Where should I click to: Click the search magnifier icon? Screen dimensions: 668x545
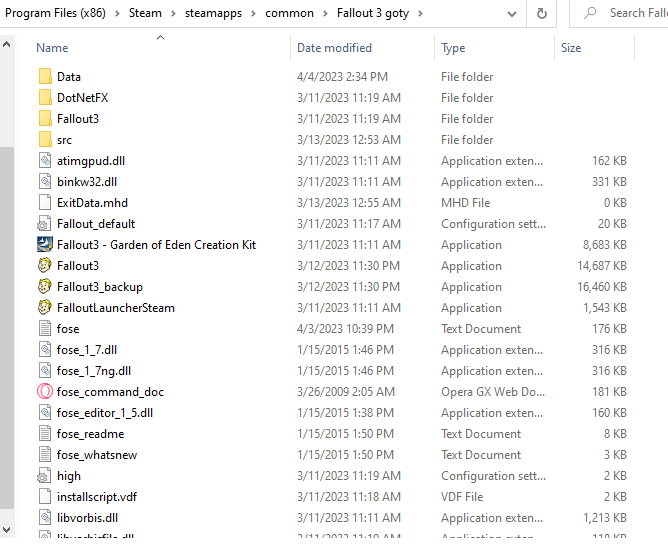pos(590,13)
